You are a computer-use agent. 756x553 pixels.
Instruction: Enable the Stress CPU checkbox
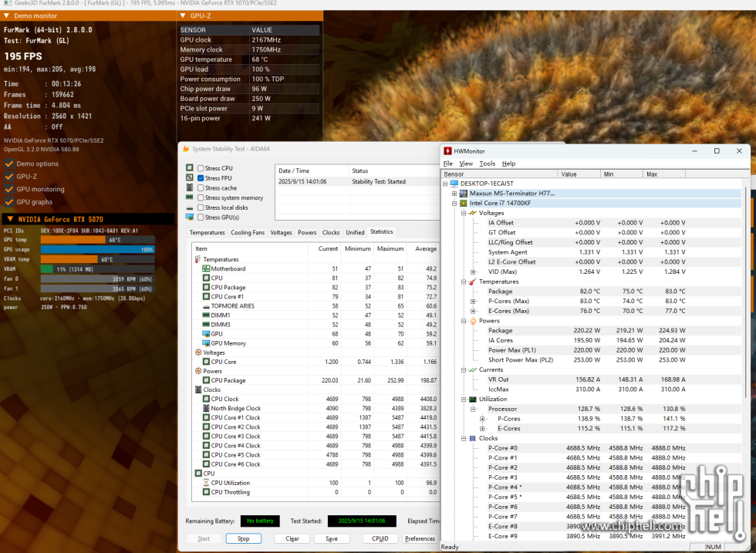(x=201, y=168)
